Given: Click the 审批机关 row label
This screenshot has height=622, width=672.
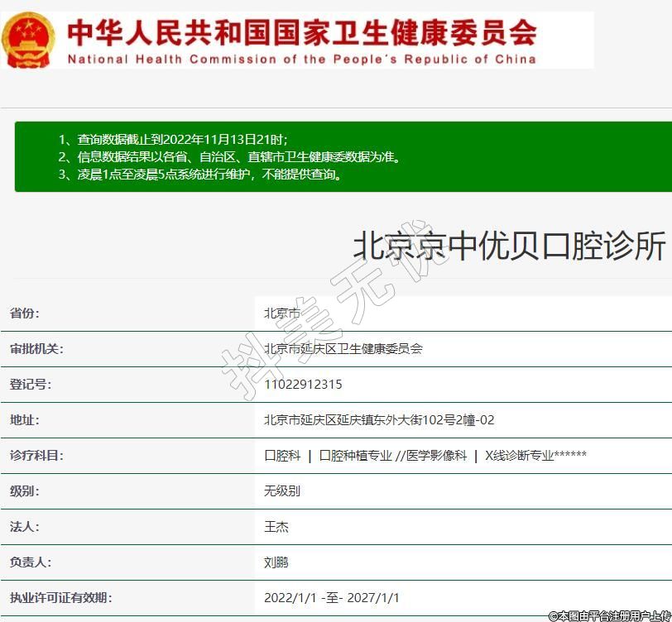Looking at the screenshot, I should 36,349.
